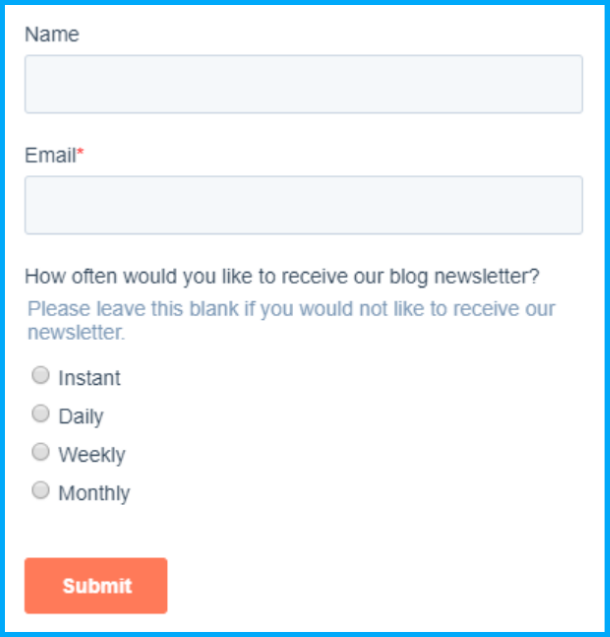610x637 pixels.
Task: Click the 'Please leave this blank' hint text
Action: [291, 309]
